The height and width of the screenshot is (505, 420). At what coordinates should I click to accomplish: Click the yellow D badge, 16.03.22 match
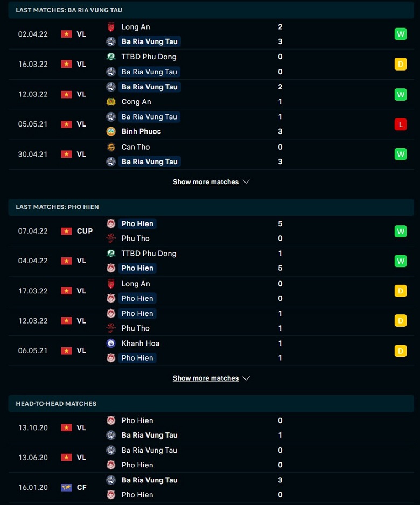(x=401, y=64)
